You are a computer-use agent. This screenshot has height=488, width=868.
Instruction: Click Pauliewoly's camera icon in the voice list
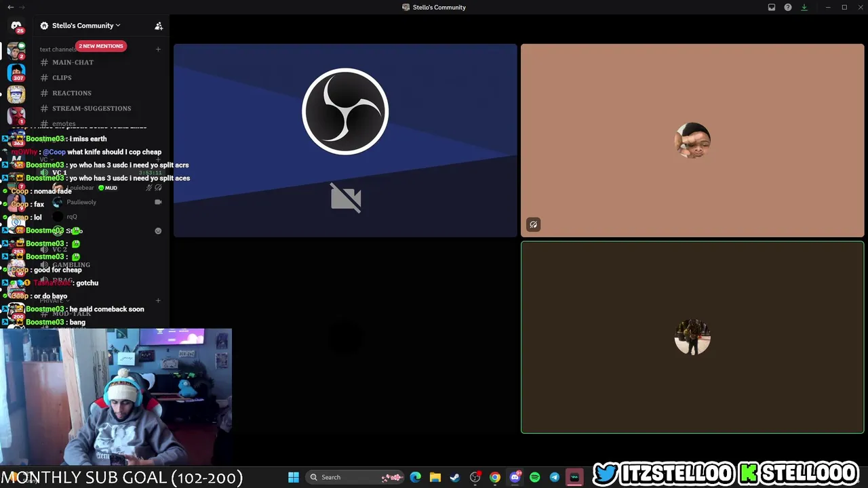(x=158, y=202)
